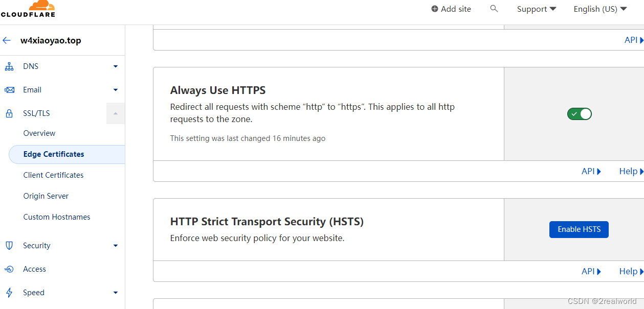This screenshot has height=309, width=644.
Task: Click the Email envelope icon
Action: coord(9,90)
